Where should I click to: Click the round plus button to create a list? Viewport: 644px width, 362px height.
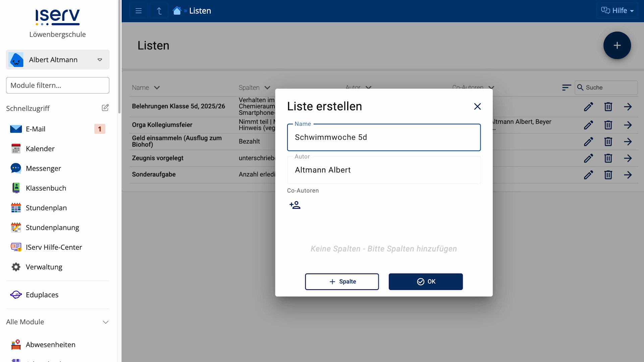617,45
